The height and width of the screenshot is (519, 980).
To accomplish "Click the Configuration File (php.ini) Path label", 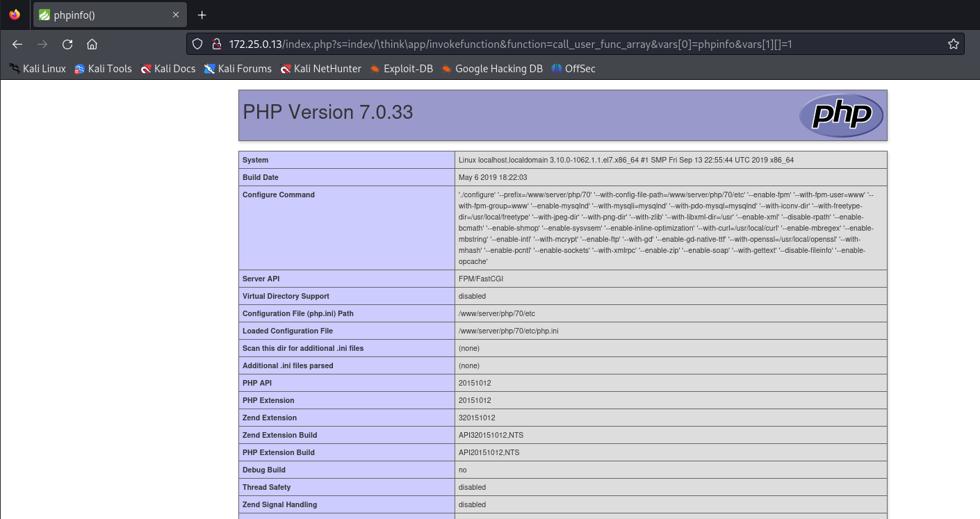I will [x=298, y=313].
